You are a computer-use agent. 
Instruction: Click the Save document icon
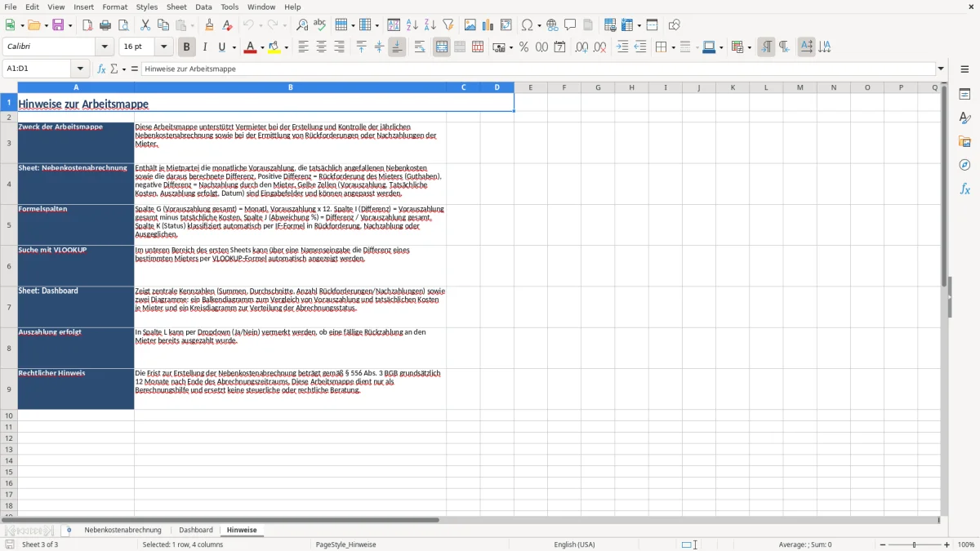[58, 25]
